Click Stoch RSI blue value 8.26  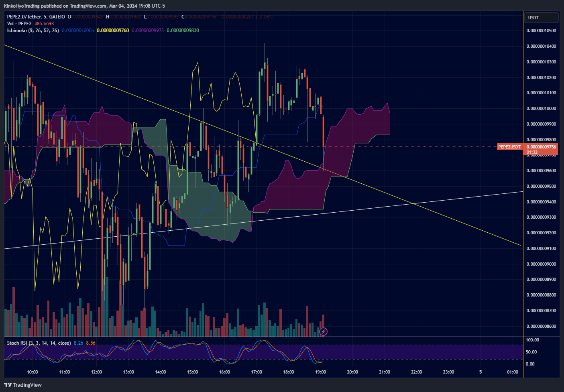coord(79,343)
